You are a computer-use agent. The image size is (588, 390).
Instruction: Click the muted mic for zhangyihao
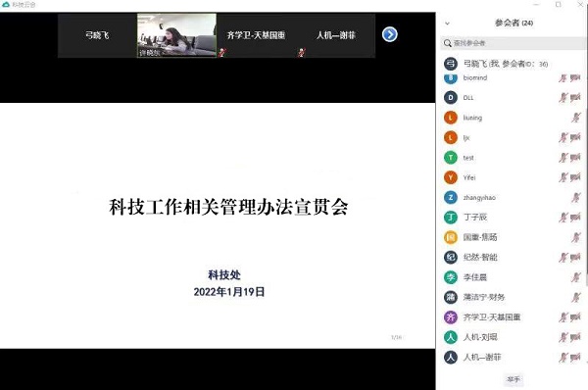tap(576, 197)
